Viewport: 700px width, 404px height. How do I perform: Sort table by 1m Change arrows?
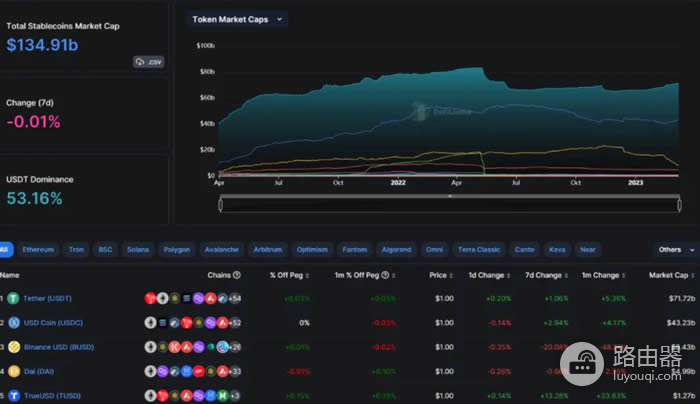pyautogui.click(x=624, y=275)
